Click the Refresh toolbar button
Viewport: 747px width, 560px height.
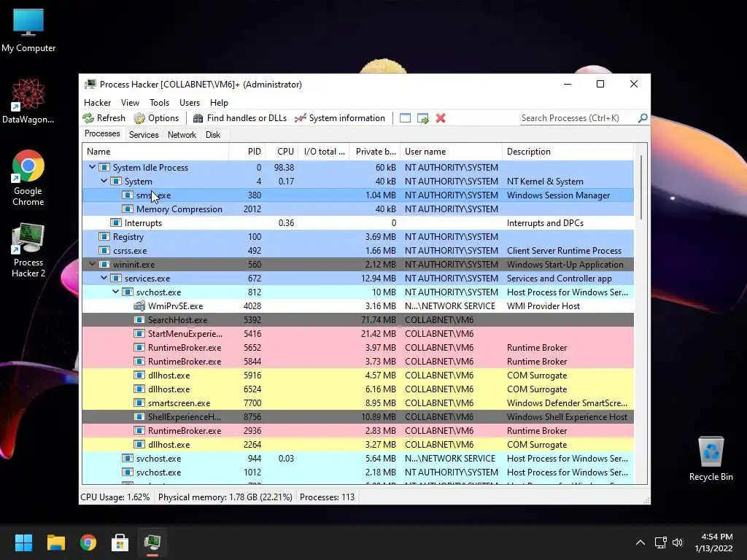(x=104, y=118)
